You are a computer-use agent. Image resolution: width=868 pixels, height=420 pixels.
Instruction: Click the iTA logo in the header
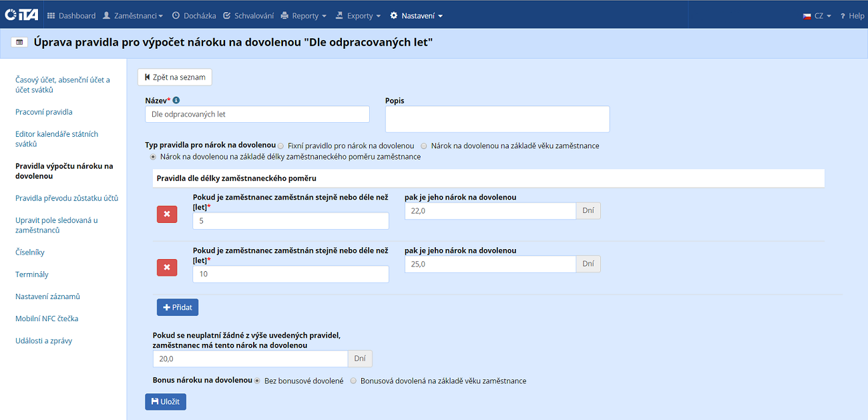pyautogui.click(x=21, y=15)
